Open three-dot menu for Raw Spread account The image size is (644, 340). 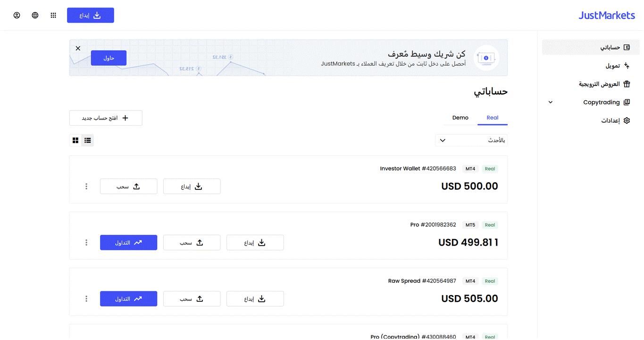[x=86, y=299]
